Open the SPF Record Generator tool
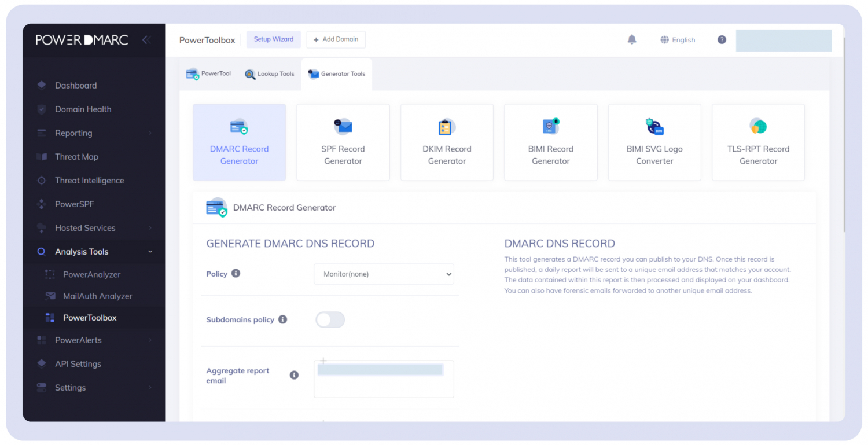Image resolution: width=868 pixels, height=445 pixels. 343,142
